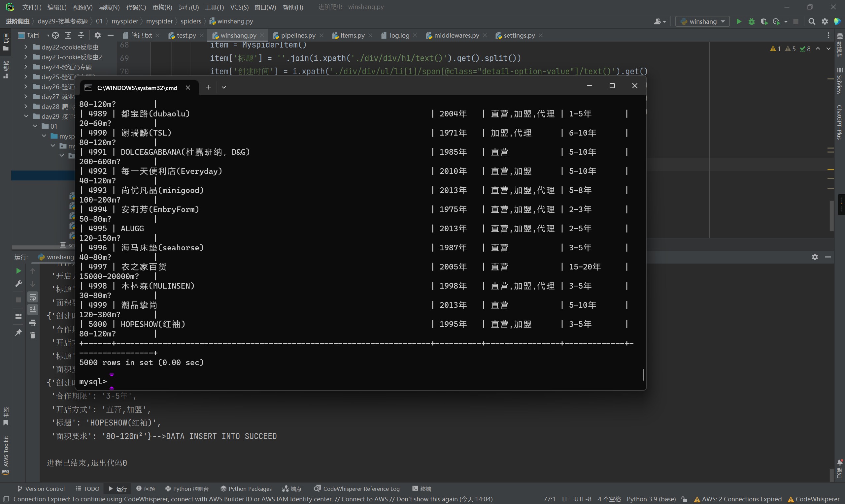Toggle soft-wrap icon in Run panel
The width and height of the screenshot is (845, 504).
[33, 297]
